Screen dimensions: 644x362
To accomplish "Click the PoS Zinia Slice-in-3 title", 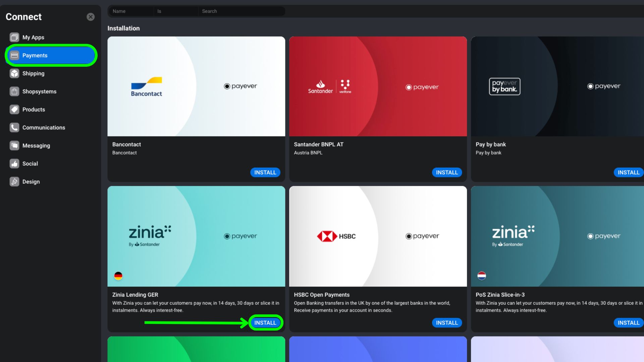I will 500,295.
